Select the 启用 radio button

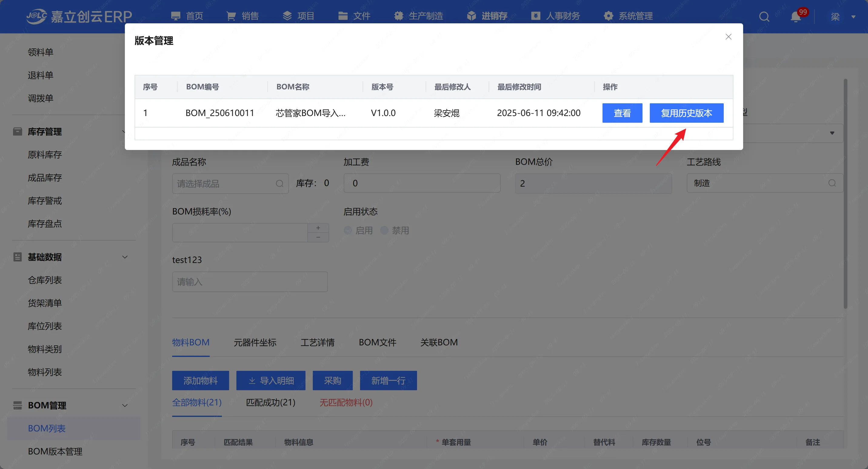click(348, 231)
